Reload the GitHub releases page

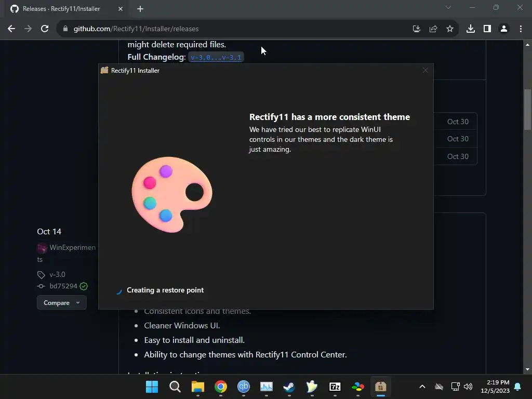click(x=45, y=29)
